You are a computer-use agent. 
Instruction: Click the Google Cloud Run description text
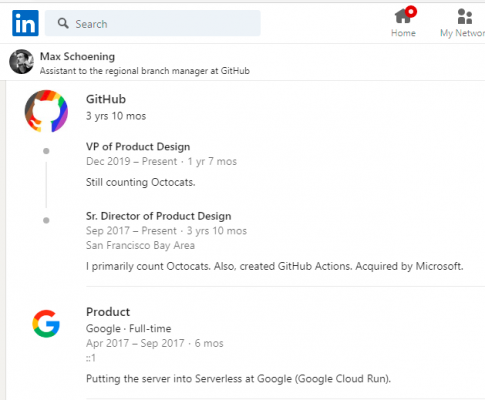(238, 379)
